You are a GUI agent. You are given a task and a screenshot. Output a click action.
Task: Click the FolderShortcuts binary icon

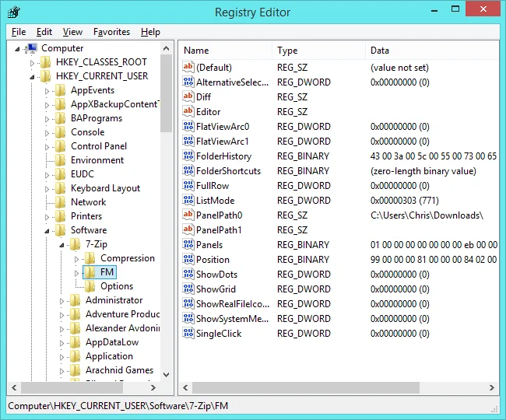(188, 171)
